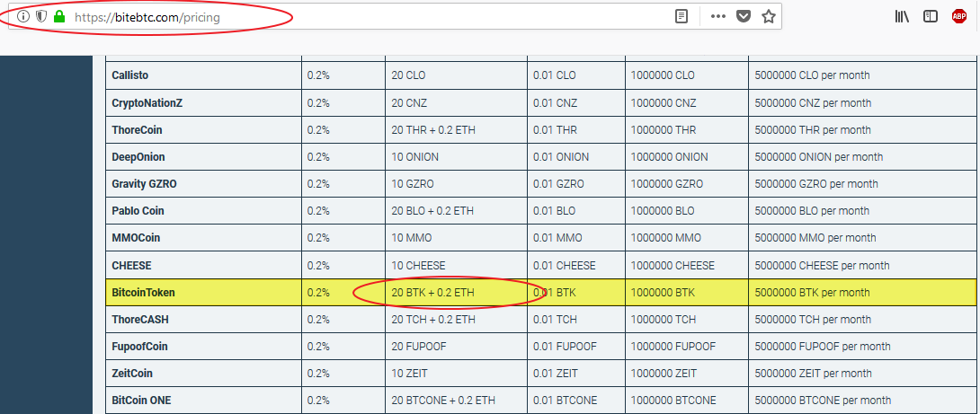Select the DeepOnion name cell
The width and height of the screenshot is (980, 414).
tap(203, 157)
